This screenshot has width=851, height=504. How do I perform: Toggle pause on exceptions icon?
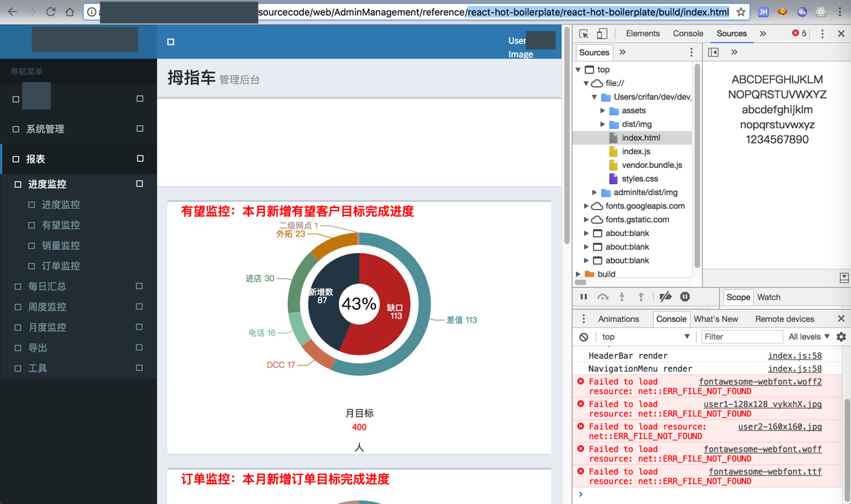point(685,297)
